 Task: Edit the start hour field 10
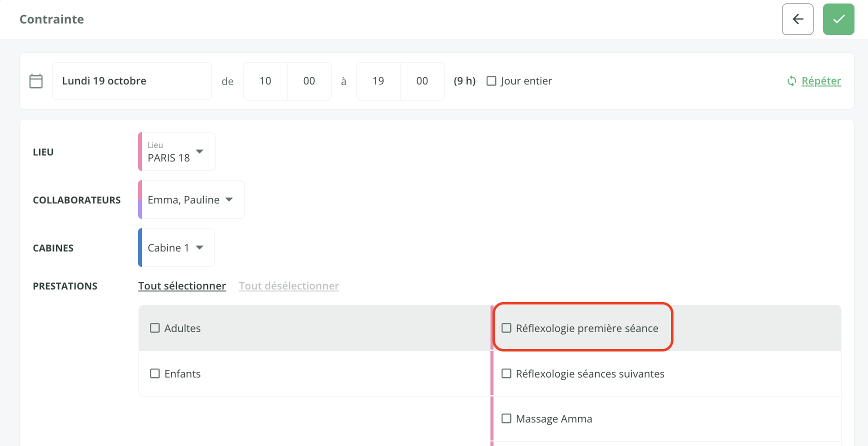click(x=265, y=81)
